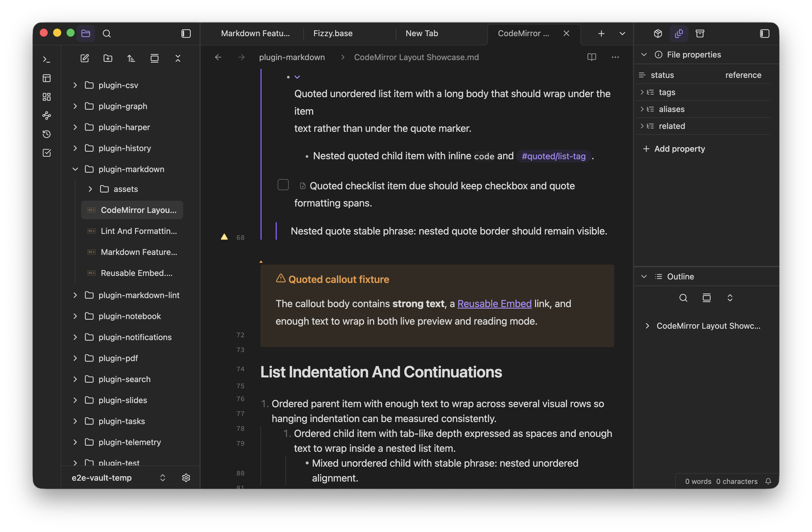Close the CodeMirror tab
The image size is (812, 532).
click(x=566, y=34)
